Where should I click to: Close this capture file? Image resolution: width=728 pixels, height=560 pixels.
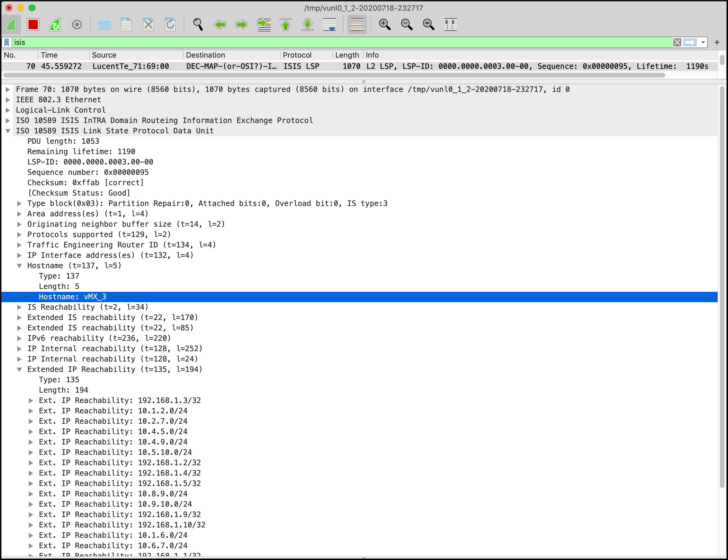tap(148, 25)
